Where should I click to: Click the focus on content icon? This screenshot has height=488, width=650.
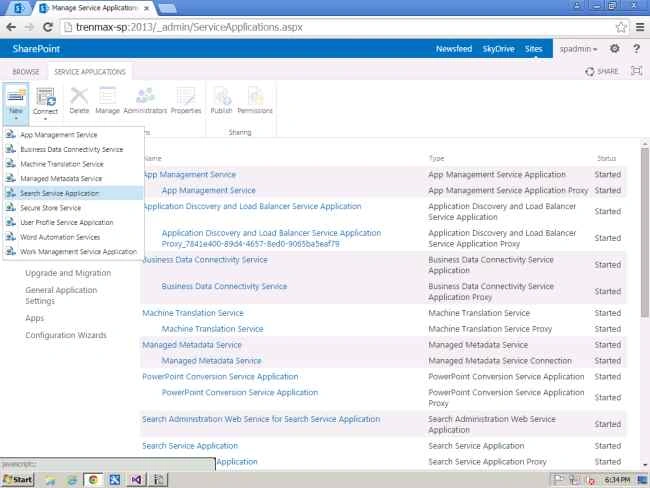(636, 71)
